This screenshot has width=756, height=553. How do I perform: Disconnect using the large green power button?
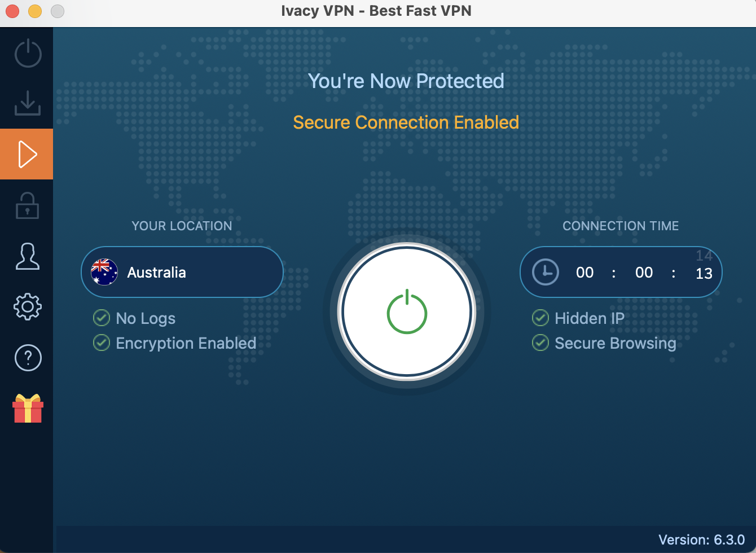point(407,312)
